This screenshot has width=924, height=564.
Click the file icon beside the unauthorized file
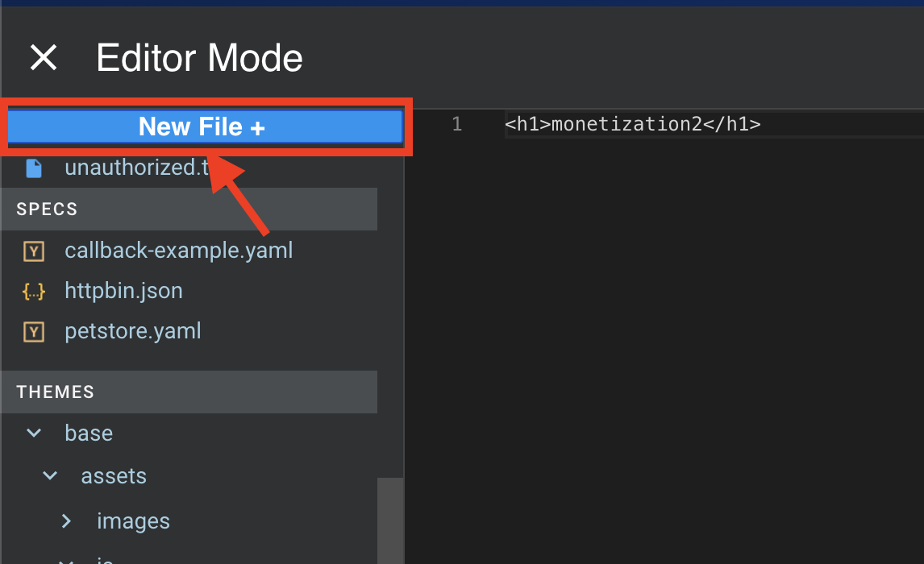coord(34,168)
